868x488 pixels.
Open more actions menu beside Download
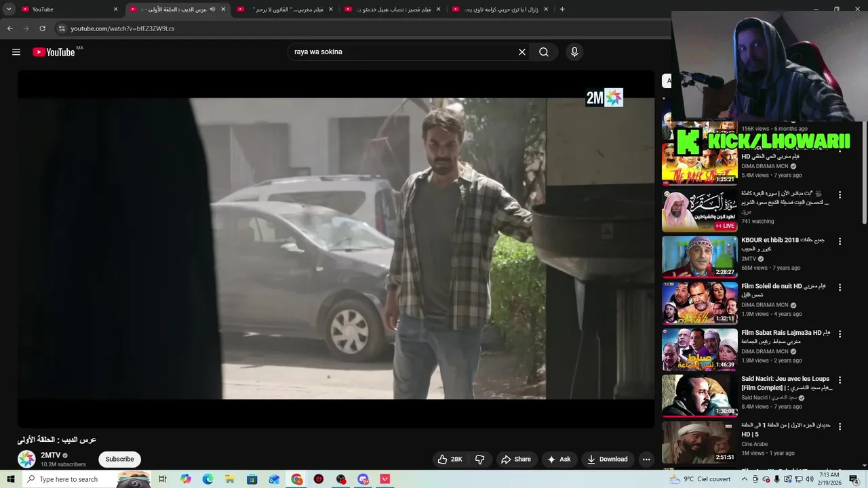[646, 459]
